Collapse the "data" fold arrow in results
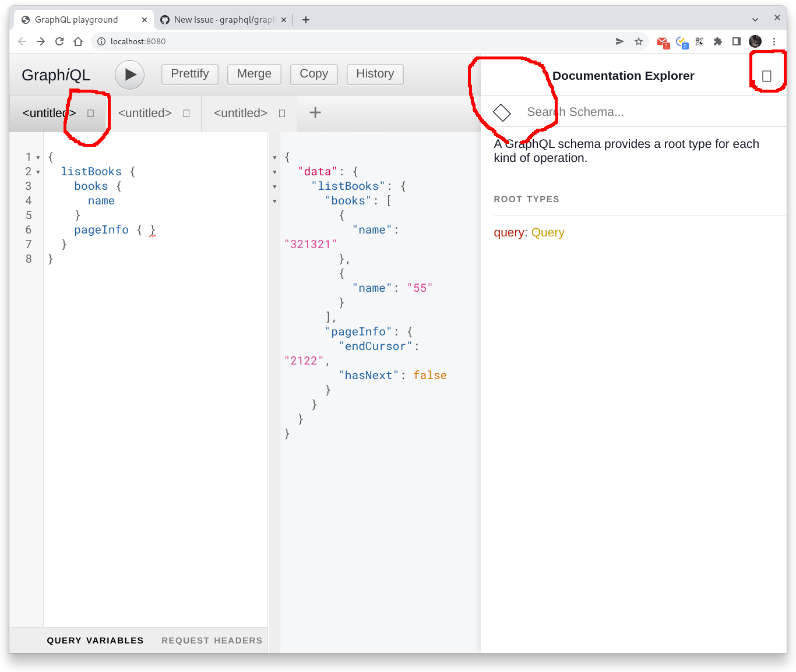This screenshot has width=796, height=672. (274, 172)
